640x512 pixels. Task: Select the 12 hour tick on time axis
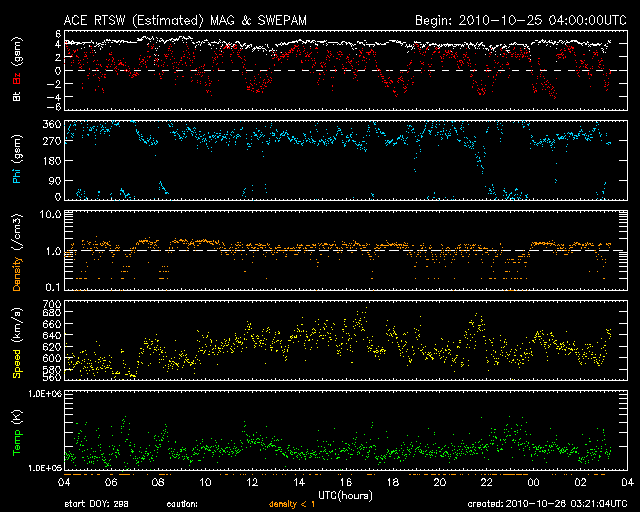coord(252,482)
